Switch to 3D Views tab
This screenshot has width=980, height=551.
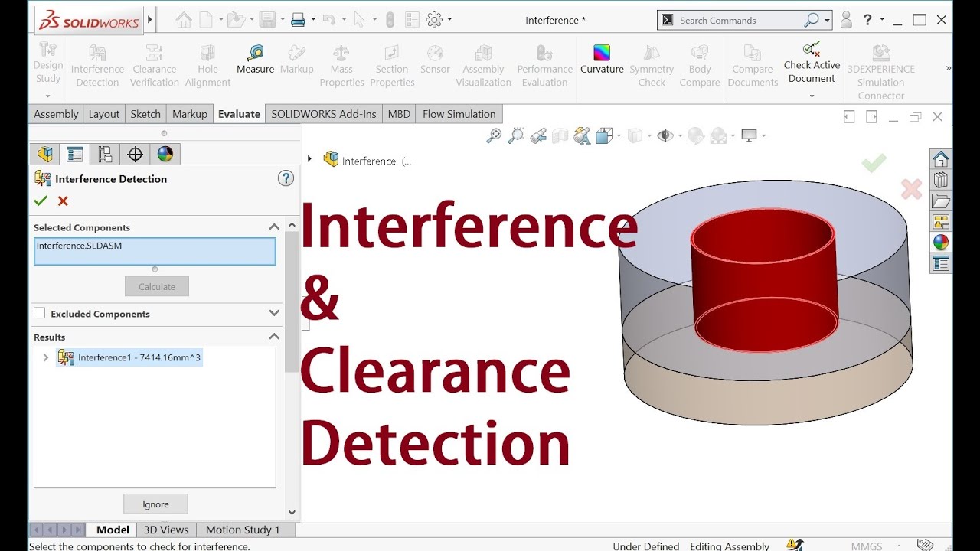166,530
